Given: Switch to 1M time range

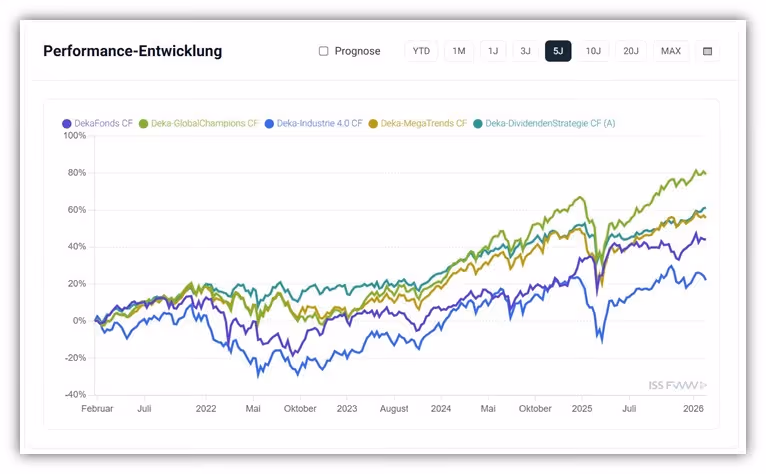Looking at the screenshot, I should click(x=459, y=51).
